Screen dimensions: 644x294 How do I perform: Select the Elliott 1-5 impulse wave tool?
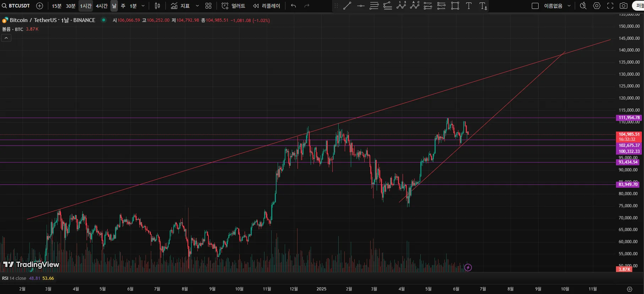click(401, 6)
